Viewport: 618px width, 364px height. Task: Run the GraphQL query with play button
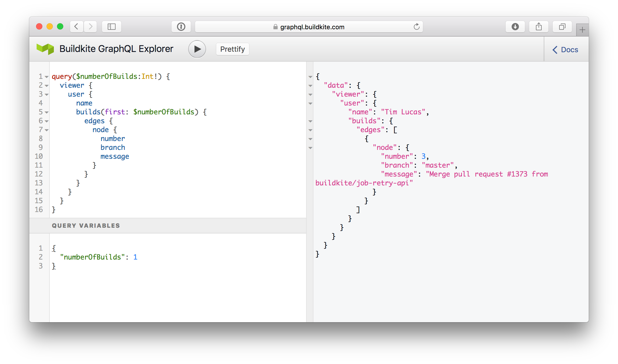(x=197, y=49)
